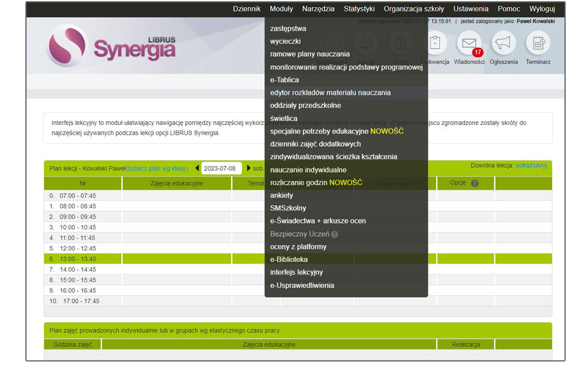Open the Moduły menu
This screenshot has width=588, height=367.
281,8
